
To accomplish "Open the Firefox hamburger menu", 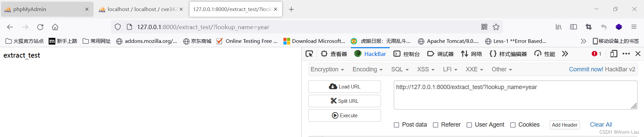I will [x=634, y=27].
